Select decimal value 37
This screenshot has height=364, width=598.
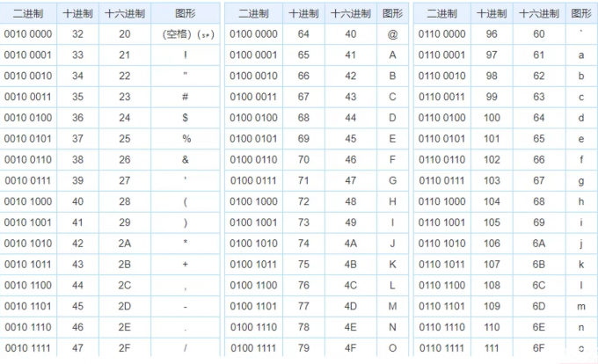pyautogui.click(x=77, y=139)
